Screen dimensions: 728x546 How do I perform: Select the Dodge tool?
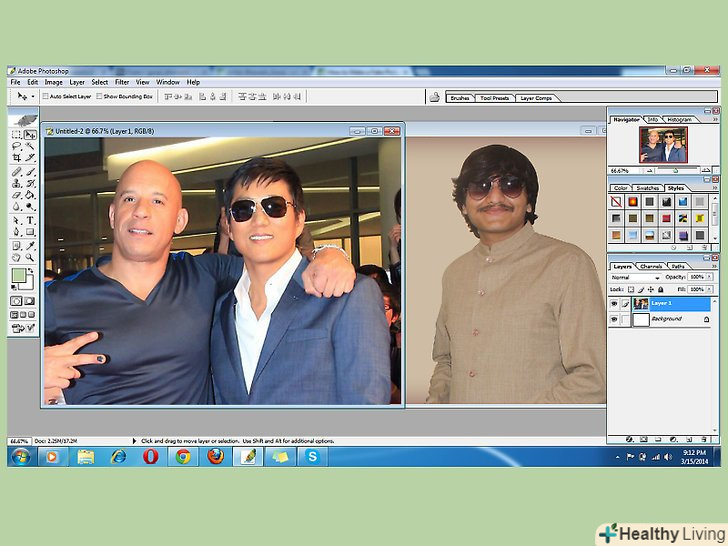click(x=30, y=207)
